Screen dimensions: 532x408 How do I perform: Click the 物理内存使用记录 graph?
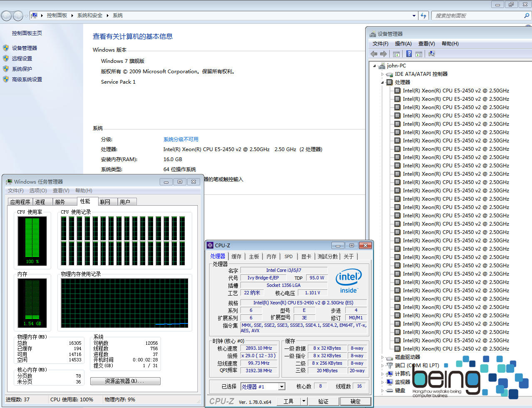124,303
